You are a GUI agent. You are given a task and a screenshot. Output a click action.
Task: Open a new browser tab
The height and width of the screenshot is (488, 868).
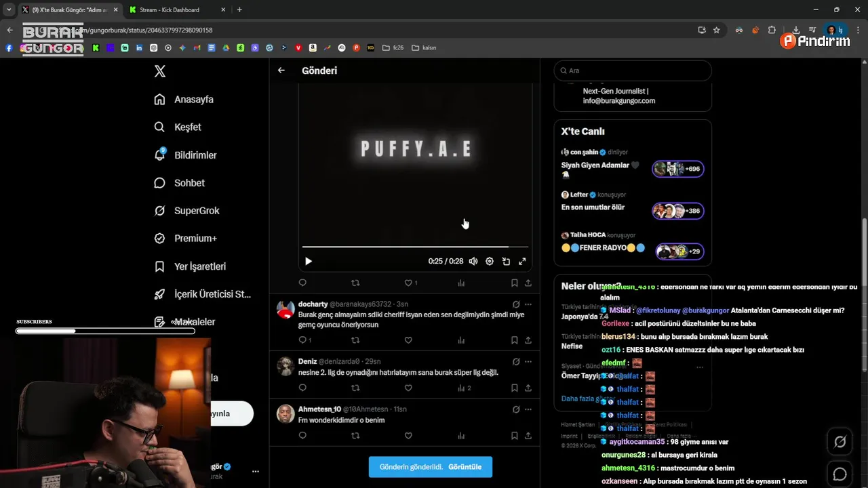[239, 9]
